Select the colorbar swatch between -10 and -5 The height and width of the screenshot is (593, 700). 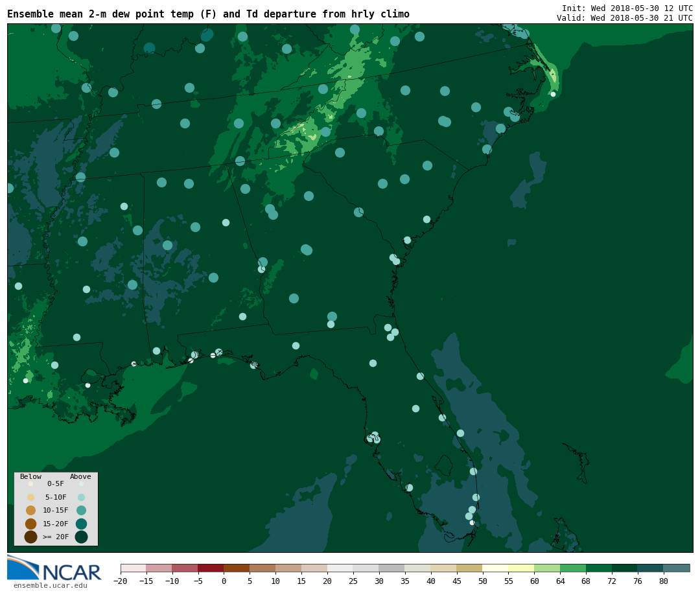[185, 568]
